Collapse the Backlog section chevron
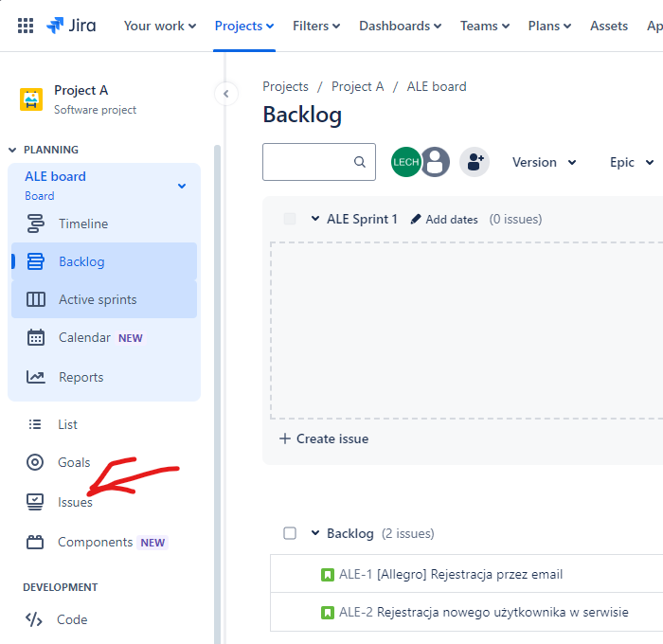663x644 pixels. (x=315, y=533)
